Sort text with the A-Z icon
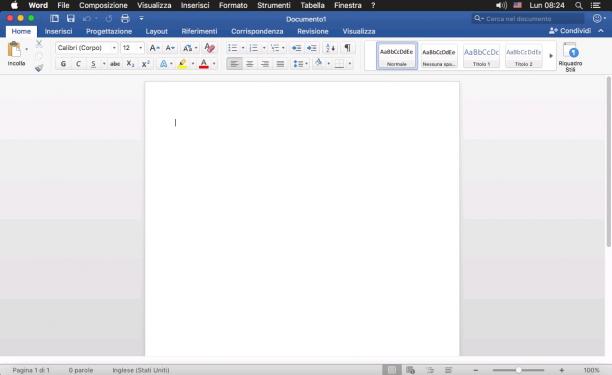The height and width of the screenshot is (375, 612). click(x=330, y=48)
